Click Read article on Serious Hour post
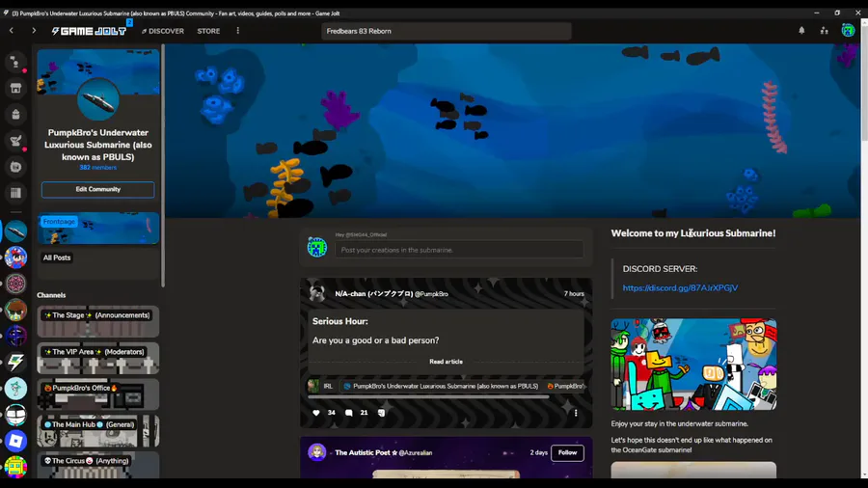The width and height of the screenshot is (868, 488). [x=446, y=362]
